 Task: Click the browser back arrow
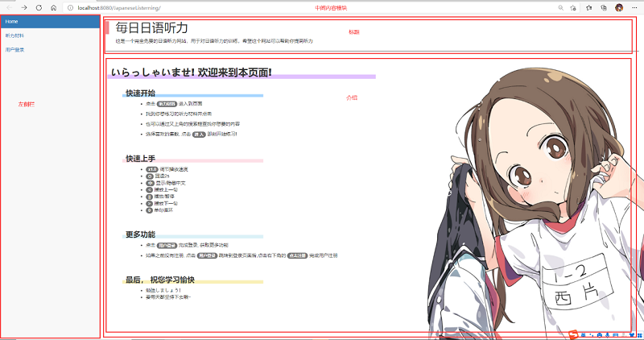[9, 7]
